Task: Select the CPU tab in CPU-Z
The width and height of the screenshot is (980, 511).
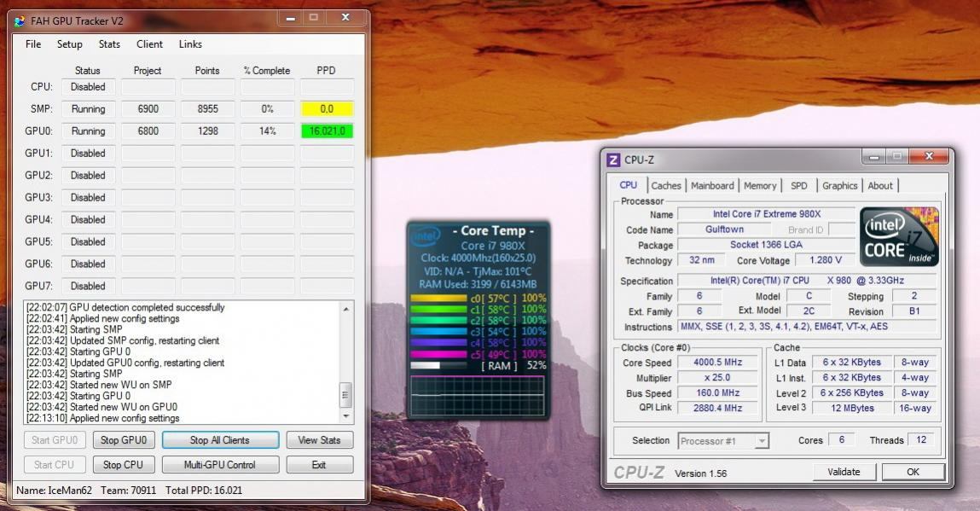Action: coord(628,185)
